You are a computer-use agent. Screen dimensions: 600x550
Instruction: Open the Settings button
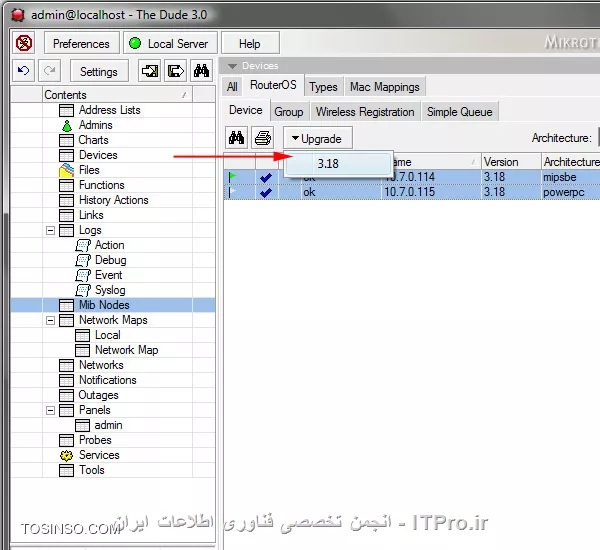tap(99, 71)
